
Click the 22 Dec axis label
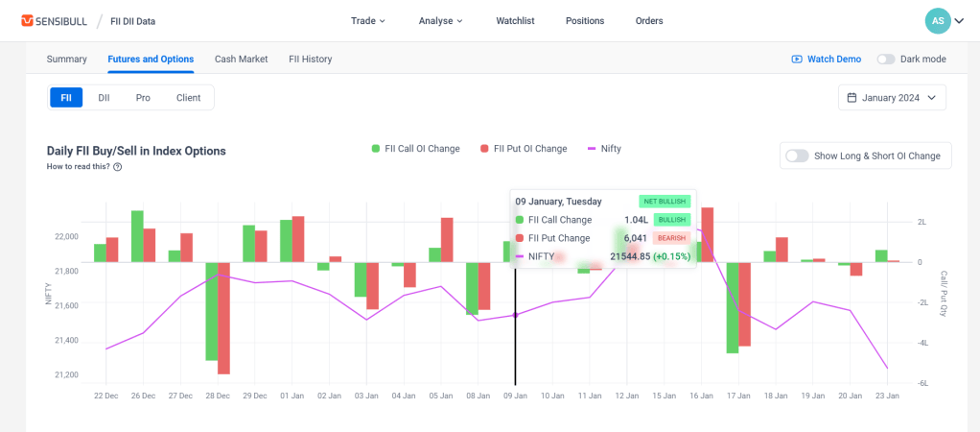click(x=105, y=396)
